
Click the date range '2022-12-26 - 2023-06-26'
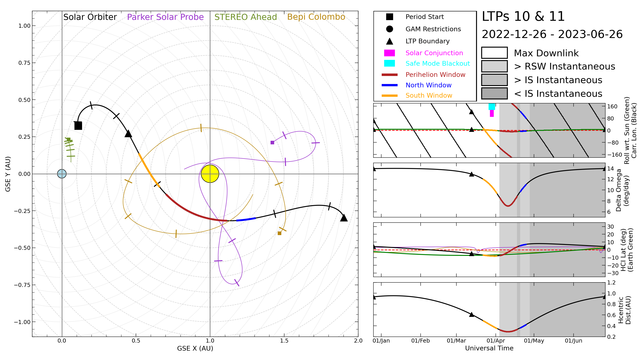tap(552, 34)
